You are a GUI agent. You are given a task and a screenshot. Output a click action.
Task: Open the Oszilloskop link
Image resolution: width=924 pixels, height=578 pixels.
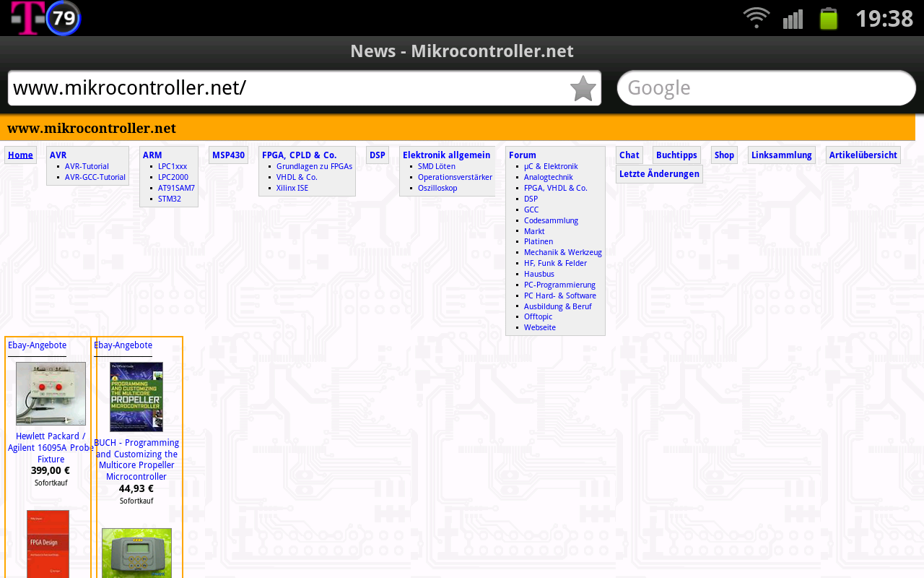437,188
